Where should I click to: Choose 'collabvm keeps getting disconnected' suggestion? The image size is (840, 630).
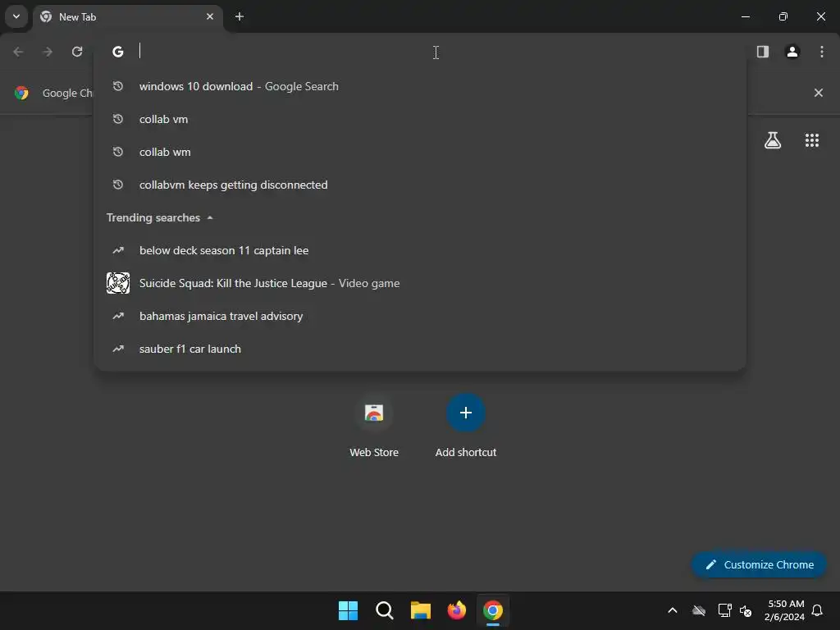420,185
